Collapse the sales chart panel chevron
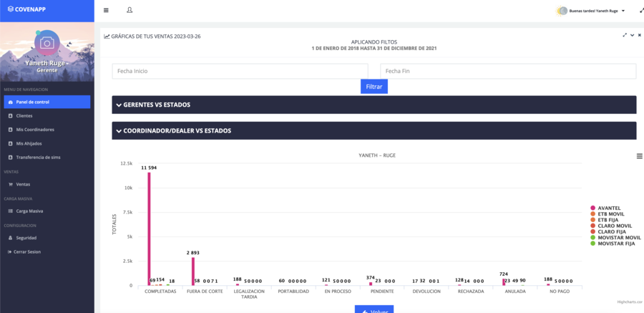 pyautogui.click(x=632, y=35)
